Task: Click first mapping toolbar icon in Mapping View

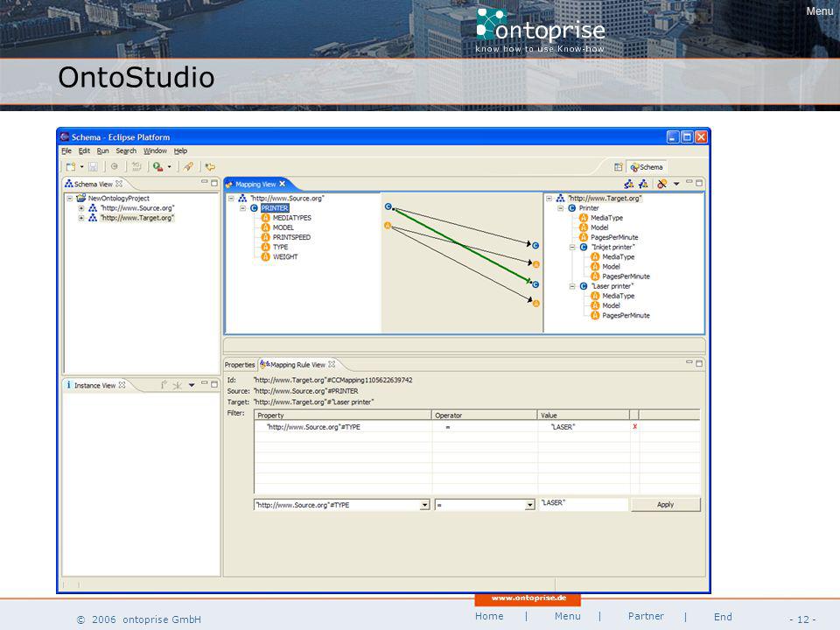Action: point(629,184)
